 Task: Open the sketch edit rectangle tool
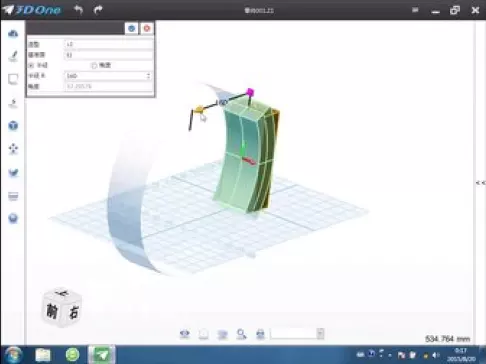13,79
